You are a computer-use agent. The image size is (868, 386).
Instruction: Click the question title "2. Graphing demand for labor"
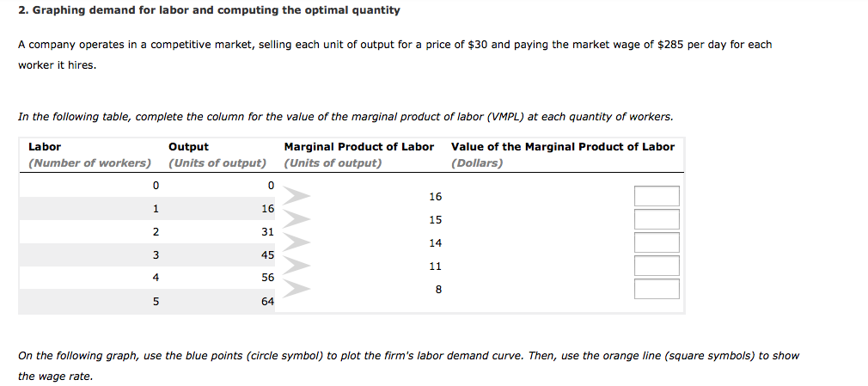[209, 10]
